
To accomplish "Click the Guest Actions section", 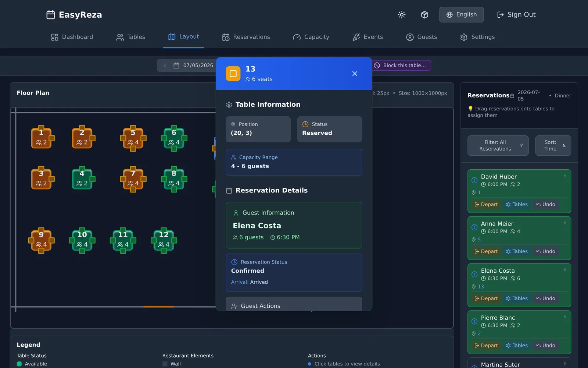I will coord(294,304).
